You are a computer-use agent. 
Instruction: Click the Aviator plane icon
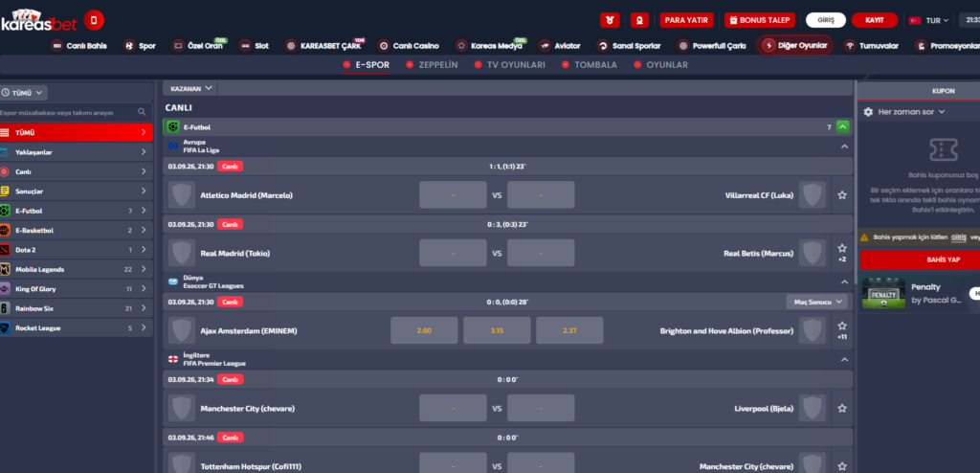coord(545,46)
